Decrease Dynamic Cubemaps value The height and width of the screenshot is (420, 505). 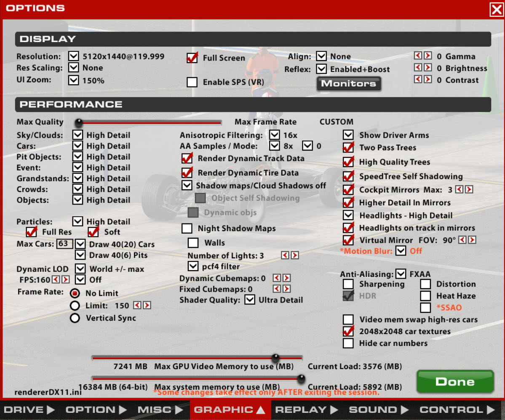tap(276, 278)
